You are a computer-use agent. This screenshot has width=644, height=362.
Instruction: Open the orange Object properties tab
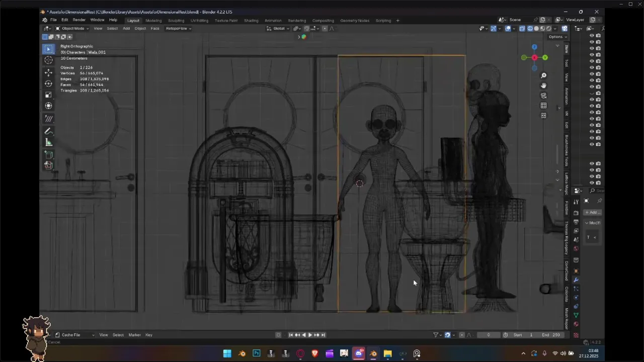[x=576, y=271]
